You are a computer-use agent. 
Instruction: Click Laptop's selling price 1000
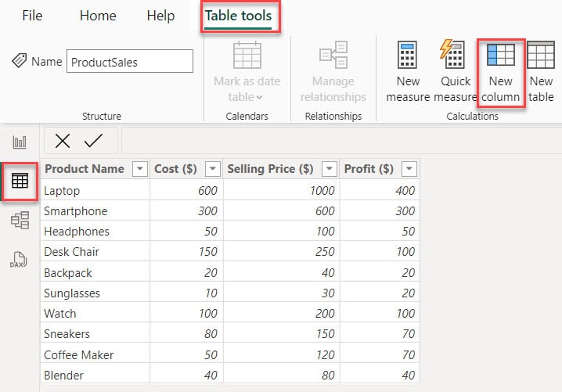click(x=281, y=191)
